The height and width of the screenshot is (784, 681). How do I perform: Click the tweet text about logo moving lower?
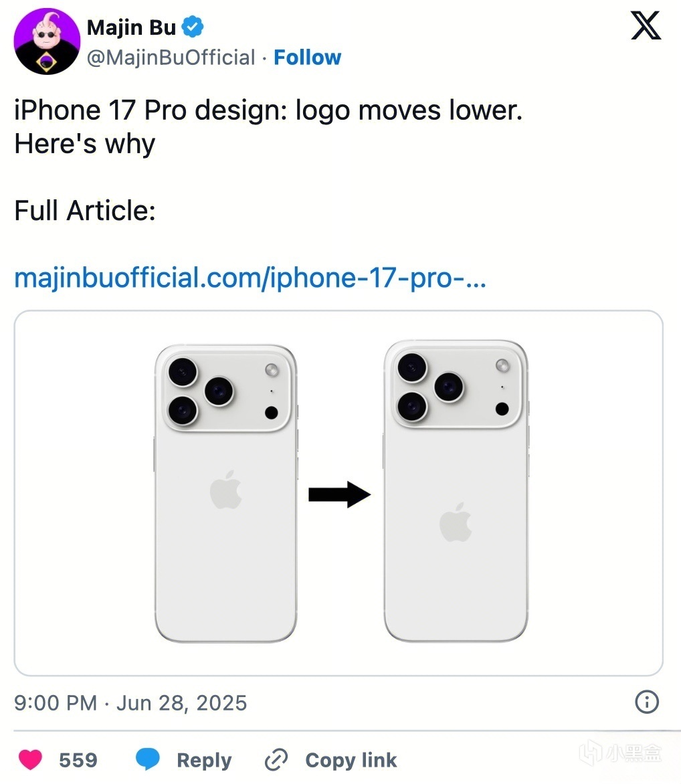coord(268,127)
